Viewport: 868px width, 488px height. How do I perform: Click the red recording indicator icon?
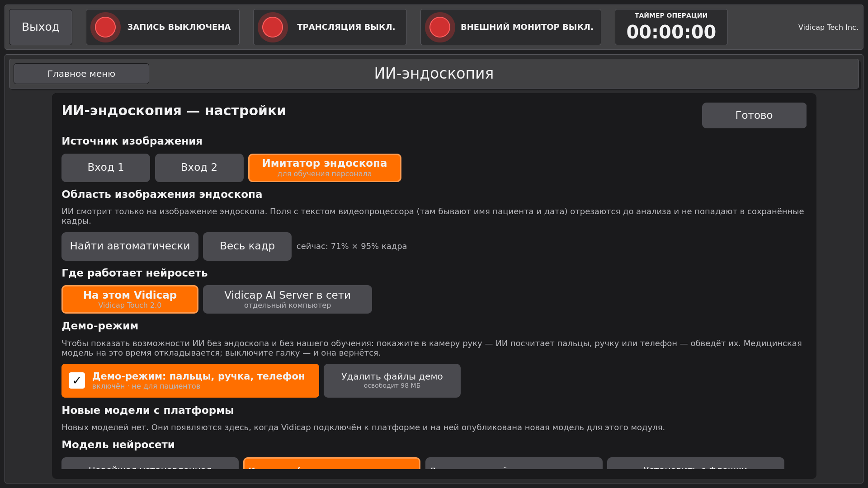tap(105, 27)
